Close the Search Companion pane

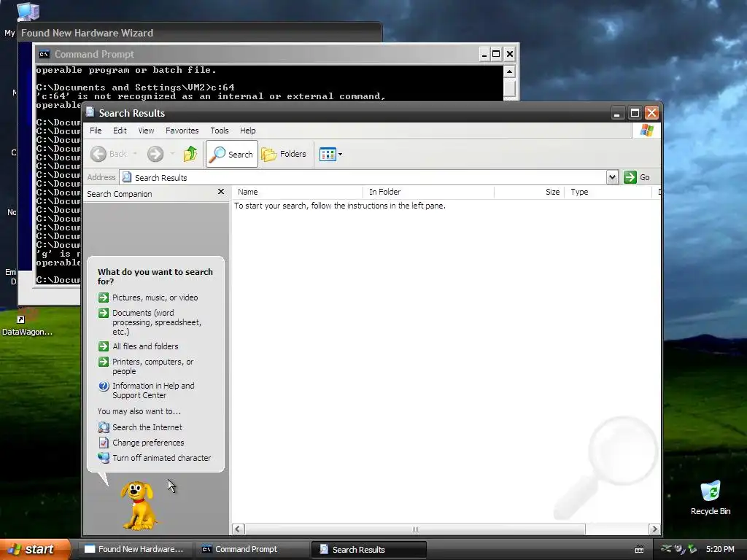[x=220, y=192]
